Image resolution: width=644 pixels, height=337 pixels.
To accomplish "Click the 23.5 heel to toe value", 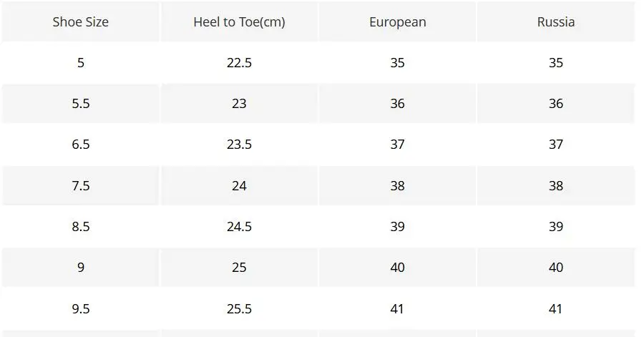I will click(x=239, y=145).
